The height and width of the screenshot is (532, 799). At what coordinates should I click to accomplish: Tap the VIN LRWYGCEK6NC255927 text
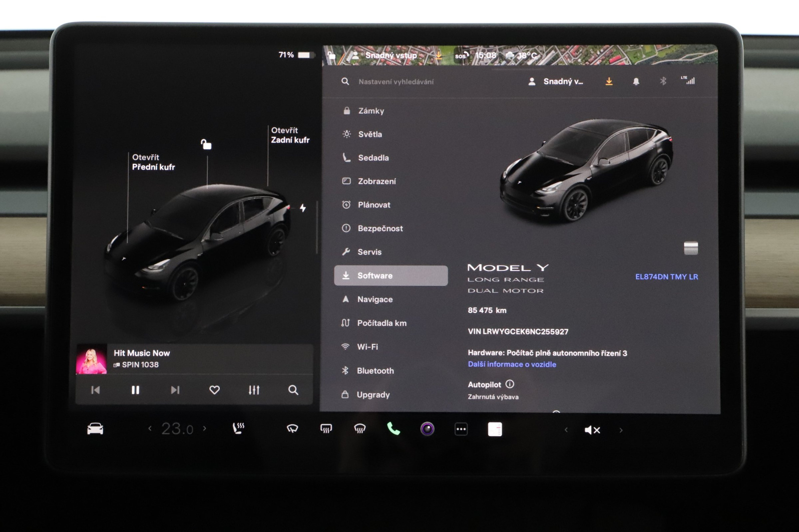pos(518,331)
